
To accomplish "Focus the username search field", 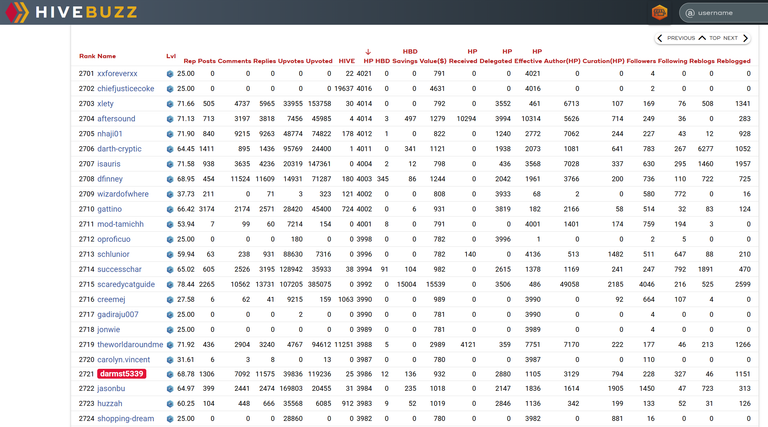I will [725, 13].
